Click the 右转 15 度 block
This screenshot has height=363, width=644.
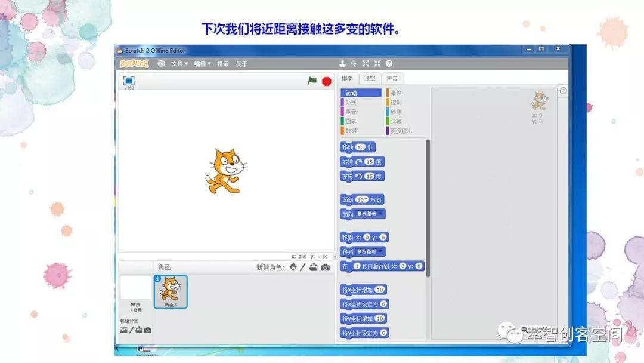(363, 162)
